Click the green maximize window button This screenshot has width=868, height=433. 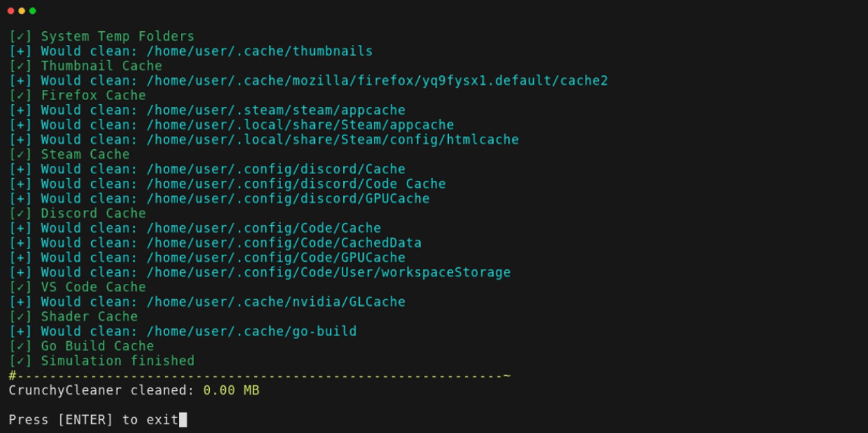[x=32, y=11]
